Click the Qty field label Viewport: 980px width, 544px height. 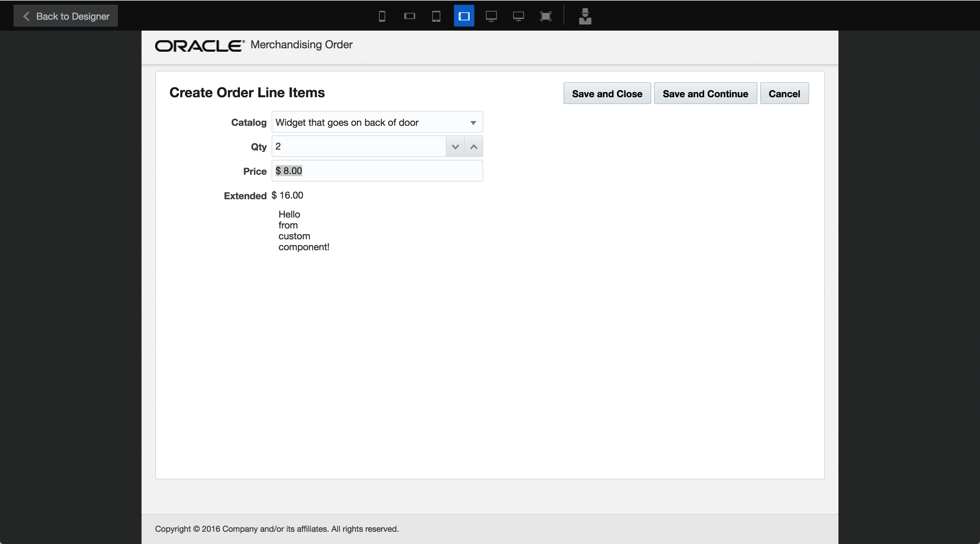click(x=259, y=147)
